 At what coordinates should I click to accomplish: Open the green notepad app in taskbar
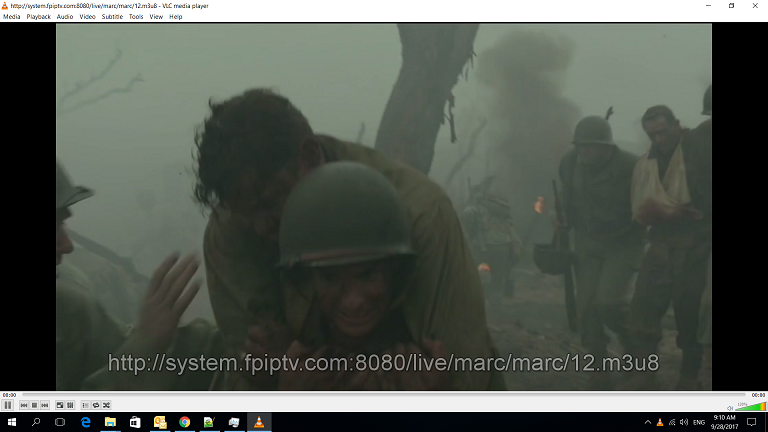click(210, 422)
